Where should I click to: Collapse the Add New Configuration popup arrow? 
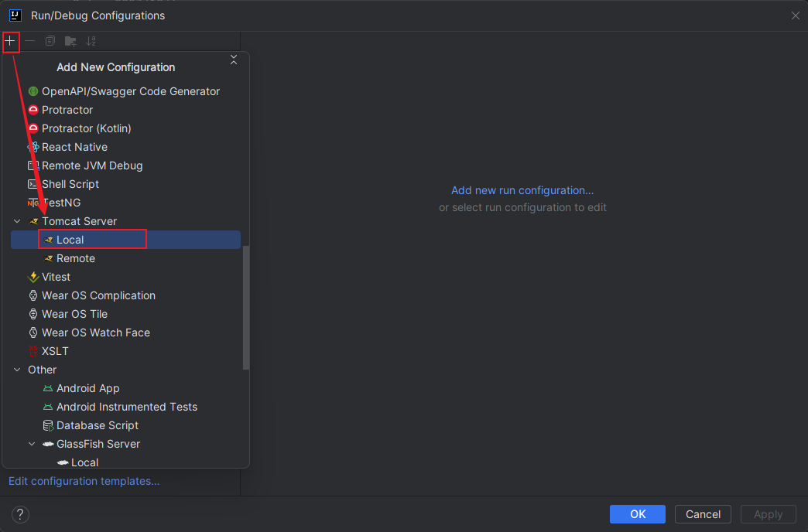click(234, 60)
